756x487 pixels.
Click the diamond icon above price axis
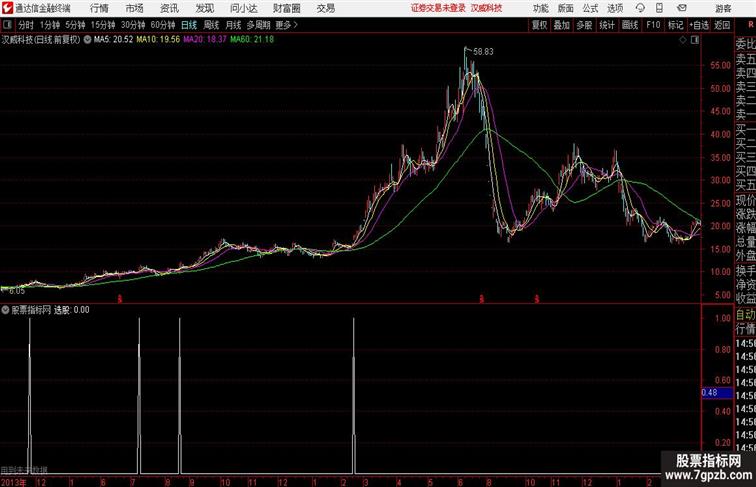click(x=683, y=40)
